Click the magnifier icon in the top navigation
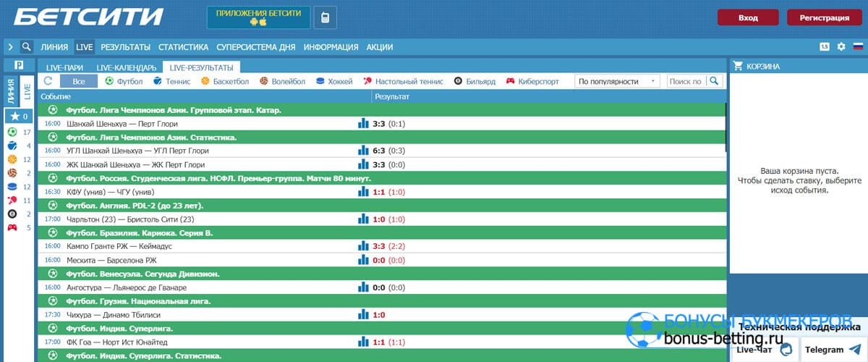The height and width of the screenshot is (362, 868). 27,47
